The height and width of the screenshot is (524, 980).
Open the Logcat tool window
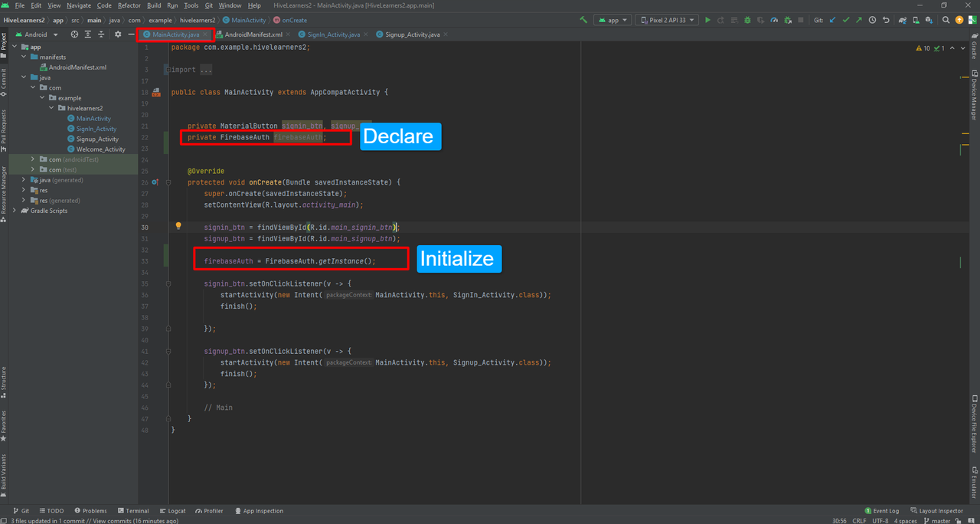click(x=172, y=511)
